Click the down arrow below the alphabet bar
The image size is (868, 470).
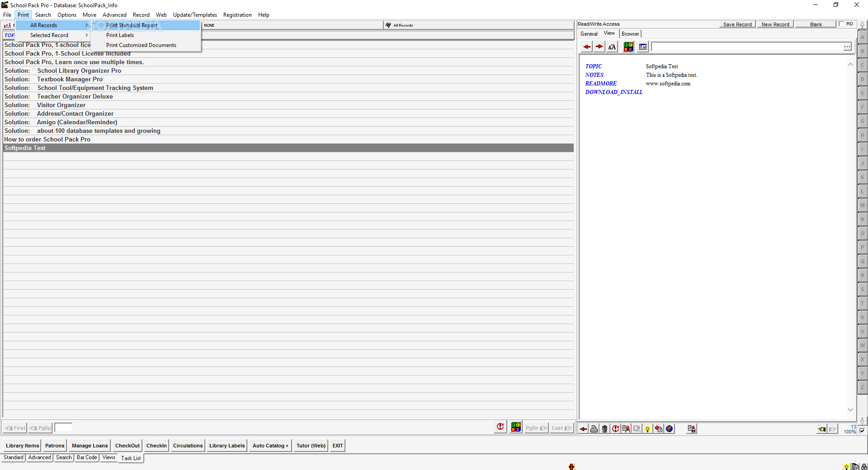[x=863, y=420]
